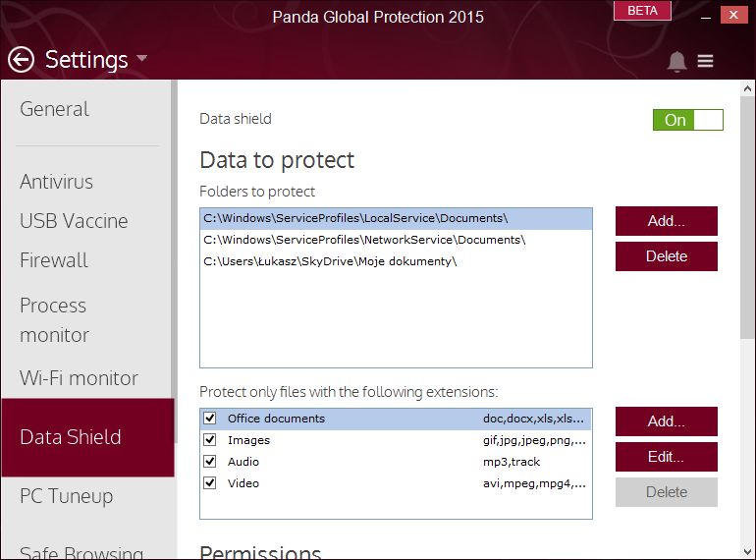Image resolution: width=756 pixels, height=560 pixels.
Task: Select Wi-Fi monitor in sidebar
Action: coord(80,378)
